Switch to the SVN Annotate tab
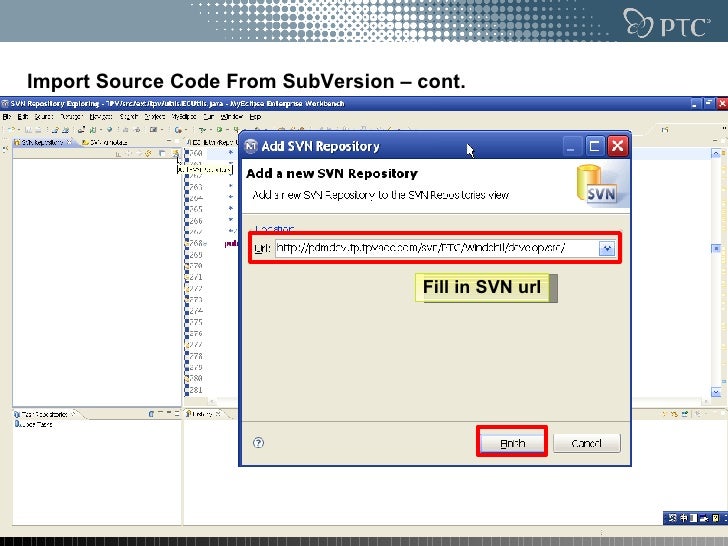This screenshot has height=546, width=728. 104,142
